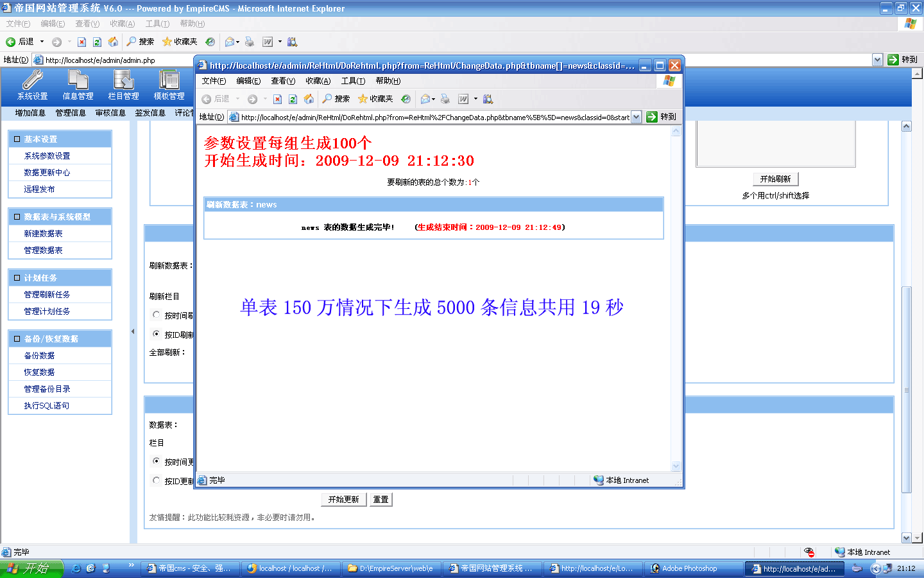Open the 文件 menu in the popup window
The height and width of the screenshot is (578, 924).
[213, 81]
